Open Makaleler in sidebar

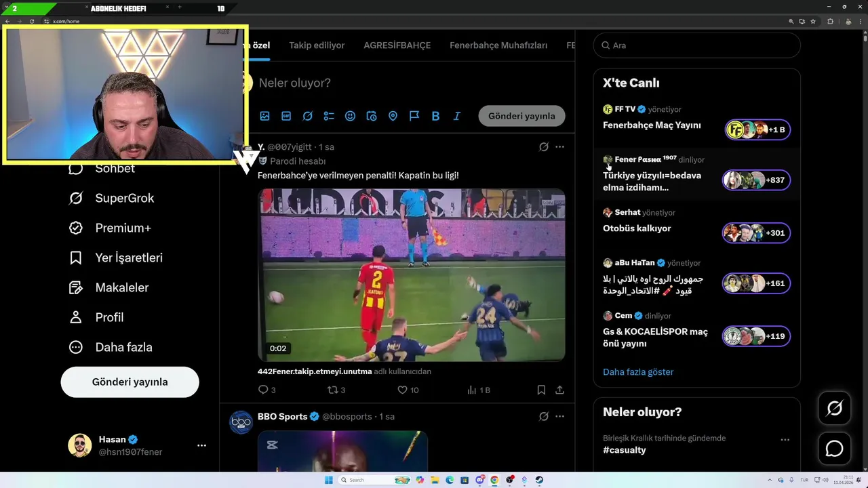(x=109, y=287)
